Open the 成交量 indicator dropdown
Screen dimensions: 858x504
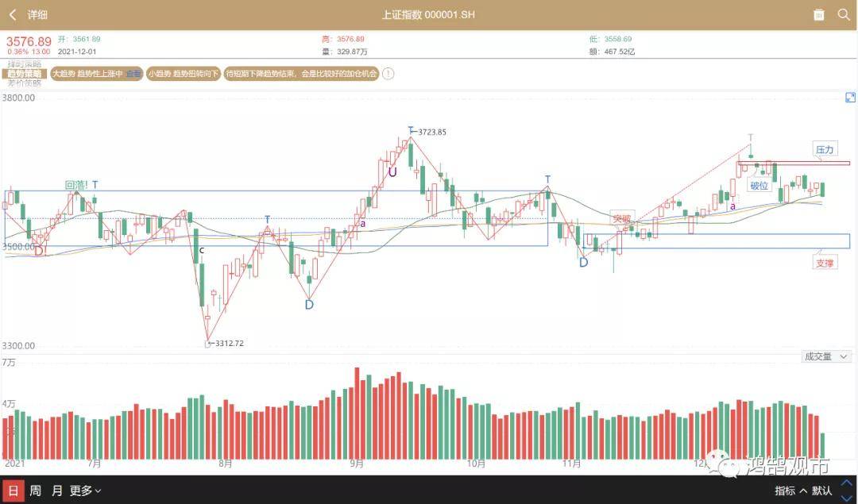[x=826, y=357]
